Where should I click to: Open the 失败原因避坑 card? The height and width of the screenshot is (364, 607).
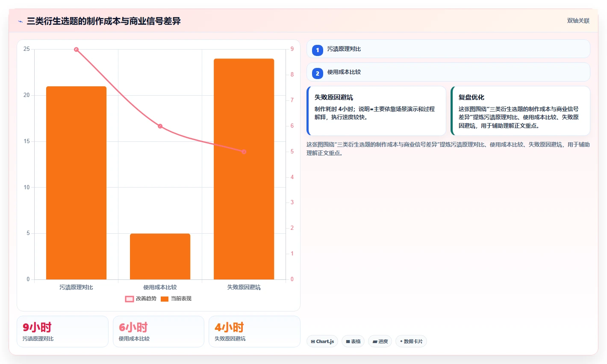tap(376, 111)
